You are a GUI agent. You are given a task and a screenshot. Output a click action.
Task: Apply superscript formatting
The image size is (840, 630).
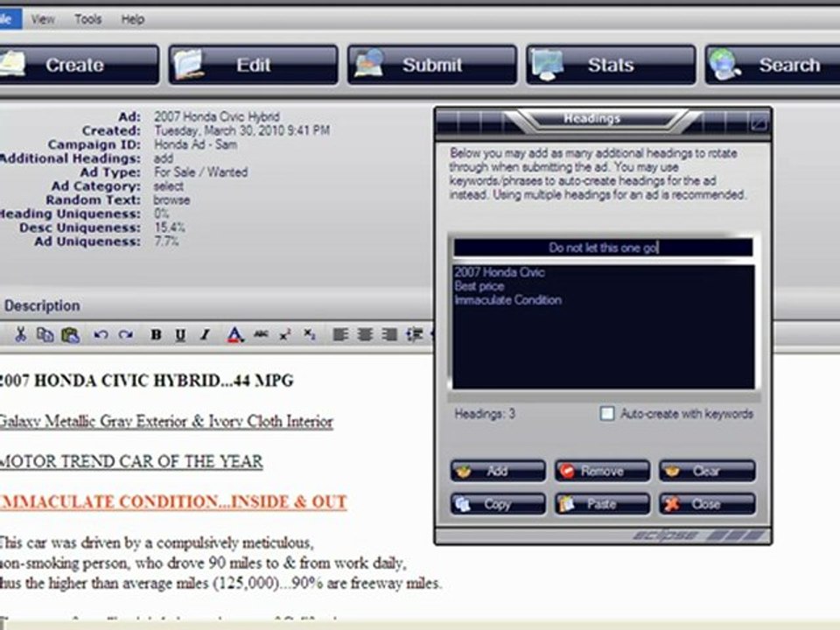pos(285,334)
